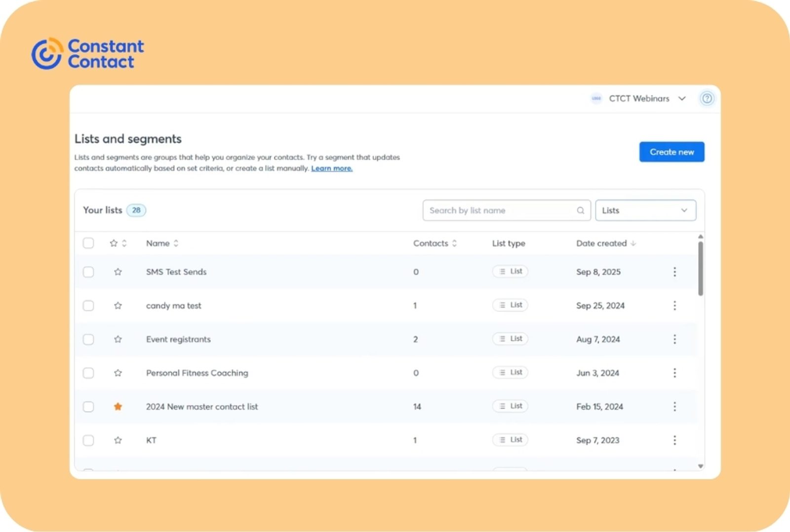Unstar the 2024 New master contact list
The image size is (790, 532).
pos(118,407)
